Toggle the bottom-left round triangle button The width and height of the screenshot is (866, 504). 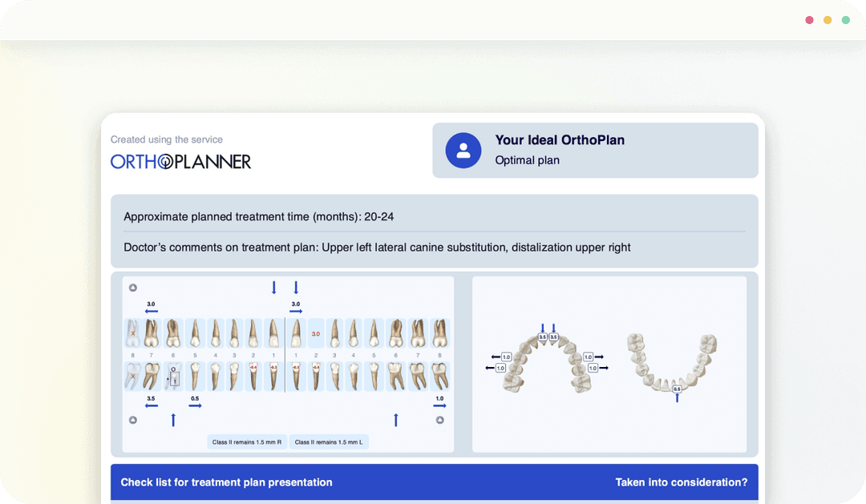click(133, 419)
